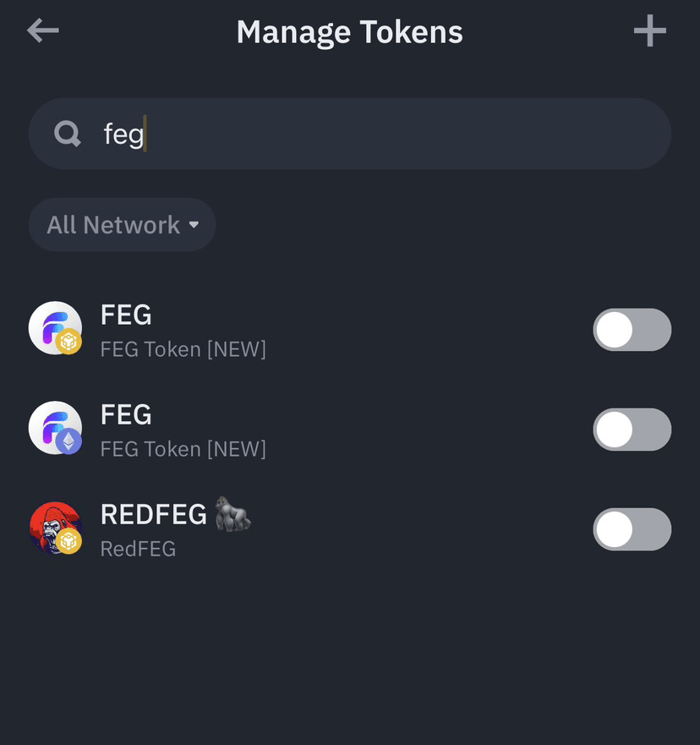Click the Manage Tokens page title
The height and width of the screenshot is (745, 700).
[x=349, y=32]
